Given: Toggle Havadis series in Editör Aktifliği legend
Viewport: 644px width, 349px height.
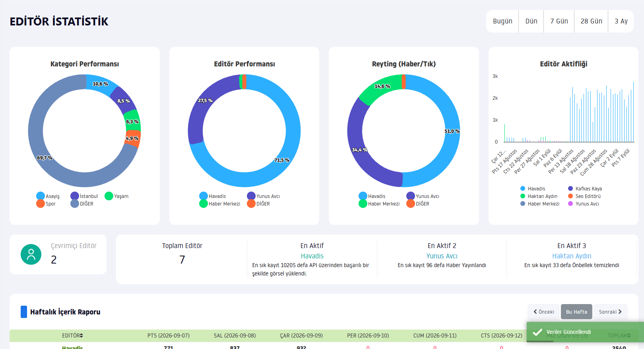Looking at the screenshot, I should click(x=533, y=188).
